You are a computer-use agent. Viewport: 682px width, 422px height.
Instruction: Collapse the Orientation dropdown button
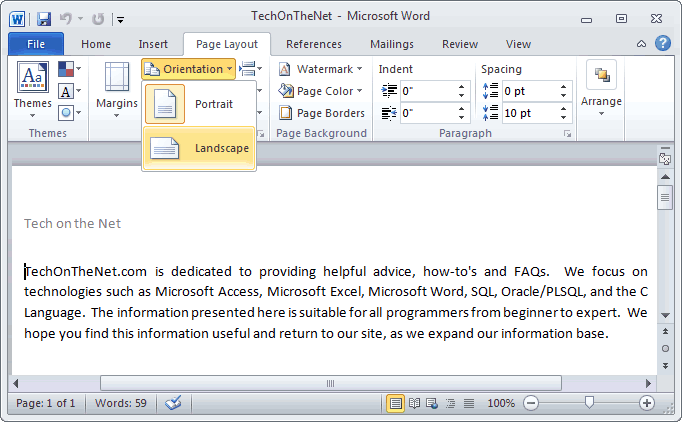tap(188, 69)
